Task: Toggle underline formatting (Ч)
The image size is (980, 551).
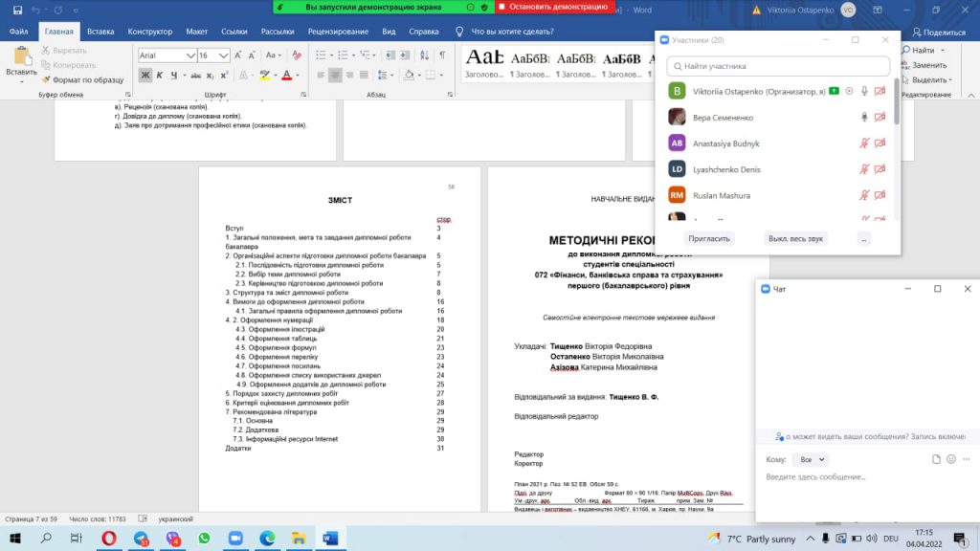Action: 174,76
